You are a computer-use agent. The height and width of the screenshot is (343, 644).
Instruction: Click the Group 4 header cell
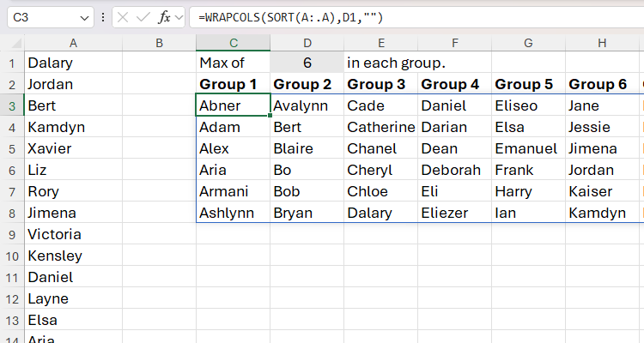click(x=453, y=84)
